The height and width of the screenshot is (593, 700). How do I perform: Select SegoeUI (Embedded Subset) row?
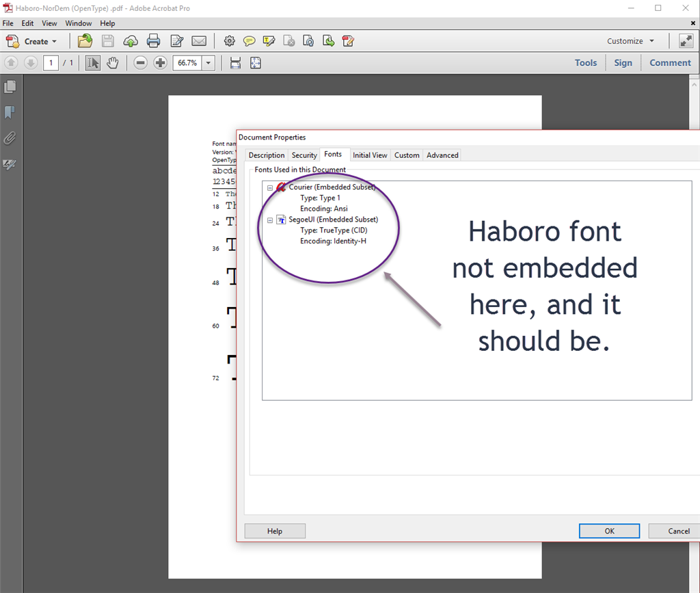(x=333, y=220)
